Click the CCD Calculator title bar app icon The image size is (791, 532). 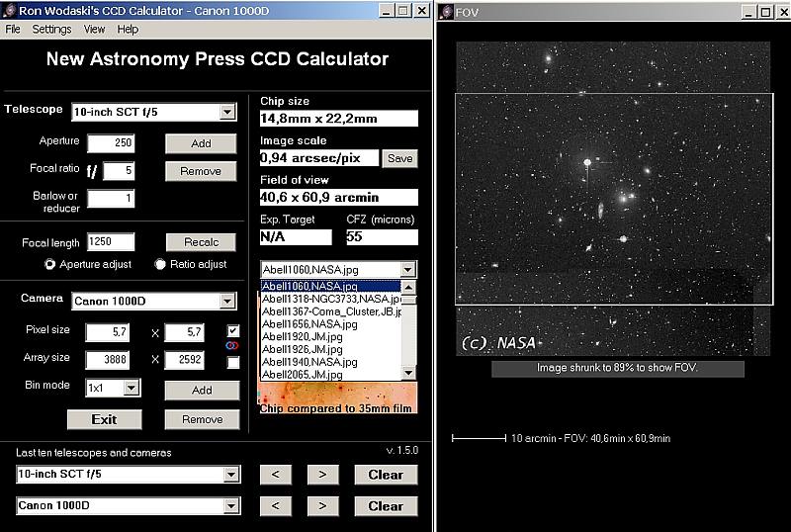tap(9, 10)
